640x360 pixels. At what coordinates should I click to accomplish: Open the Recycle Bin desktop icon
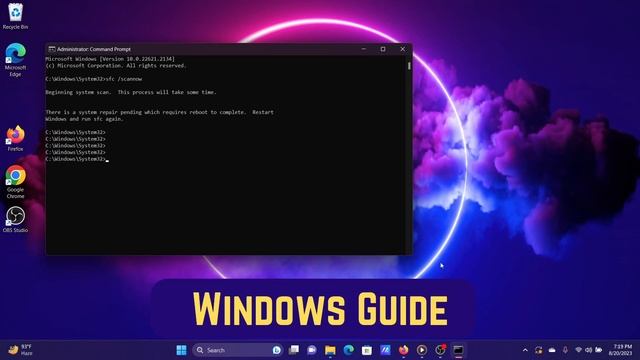[15, 16]
